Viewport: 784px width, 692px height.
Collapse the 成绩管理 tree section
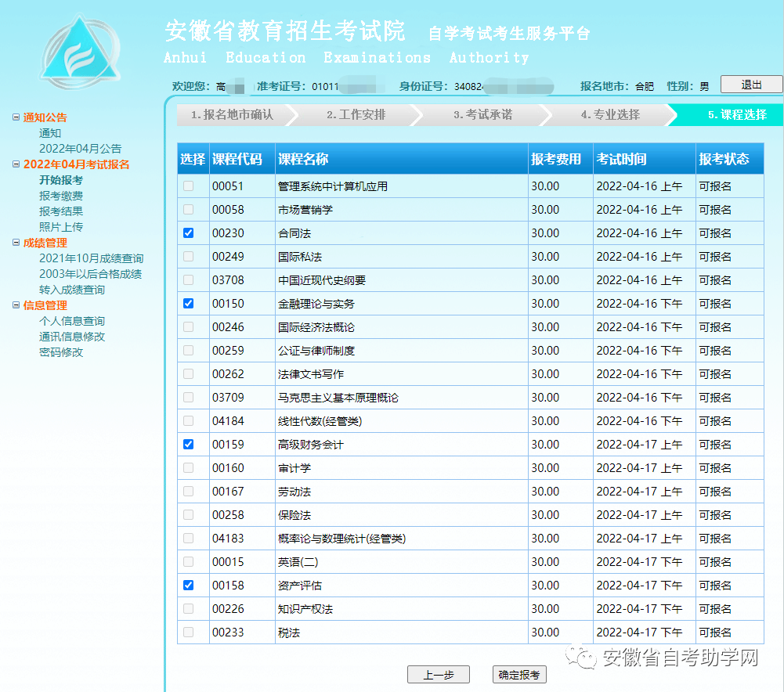[x=16, y=243]
